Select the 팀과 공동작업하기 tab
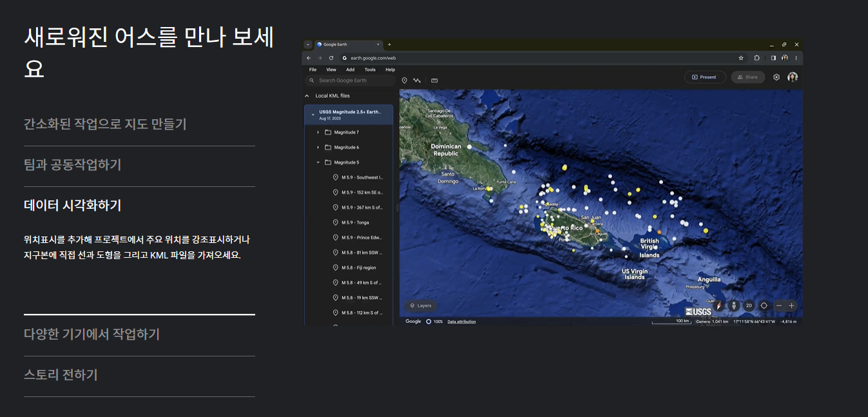The width and height of the screenshot is (868, 417). pos(72,164)
